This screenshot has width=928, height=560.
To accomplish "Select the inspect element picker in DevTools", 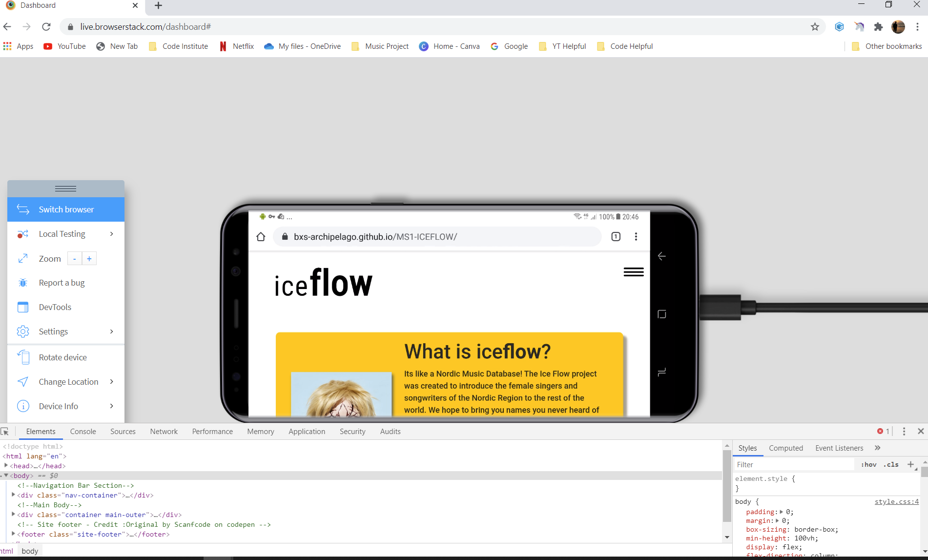I will (6, 431).
